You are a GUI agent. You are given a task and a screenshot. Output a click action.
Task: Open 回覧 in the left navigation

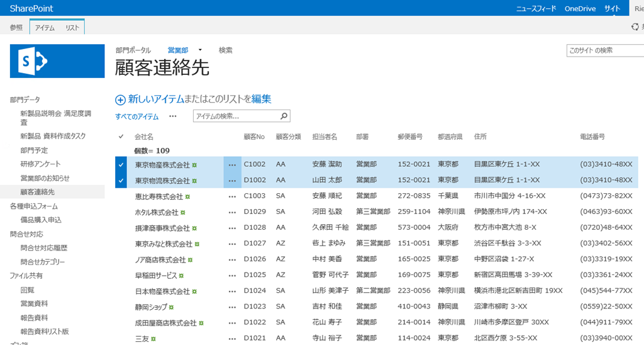[28, 290]
